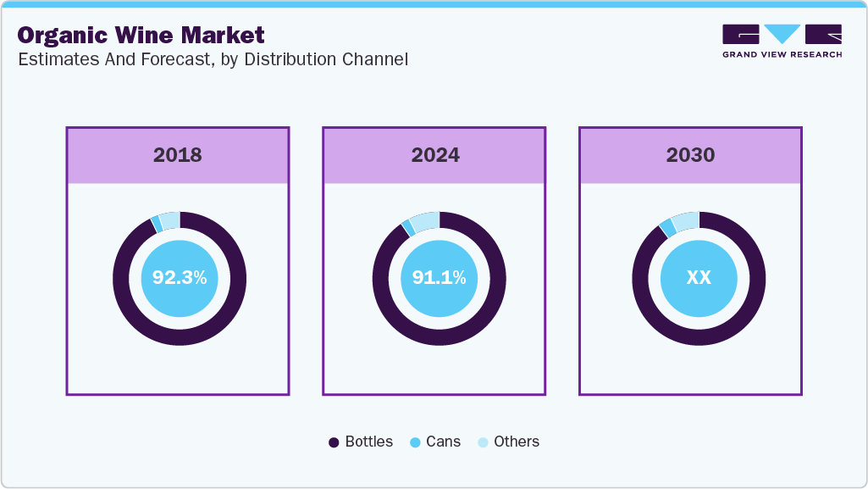Click the Estimates And Forecast subtitle
The image size is (868, 489).
pos(213,60)
